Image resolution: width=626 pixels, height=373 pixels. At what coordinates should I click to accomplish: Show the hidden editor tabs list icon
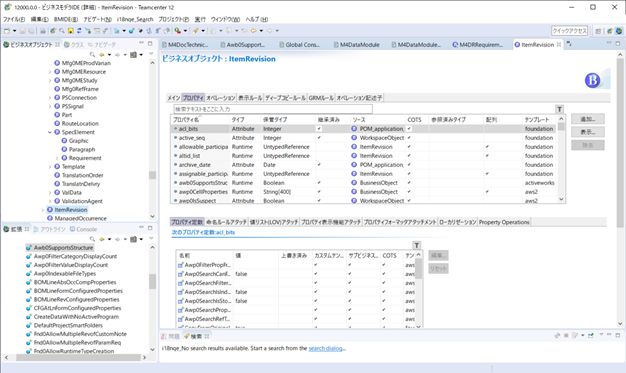click(x=569, y=44)
